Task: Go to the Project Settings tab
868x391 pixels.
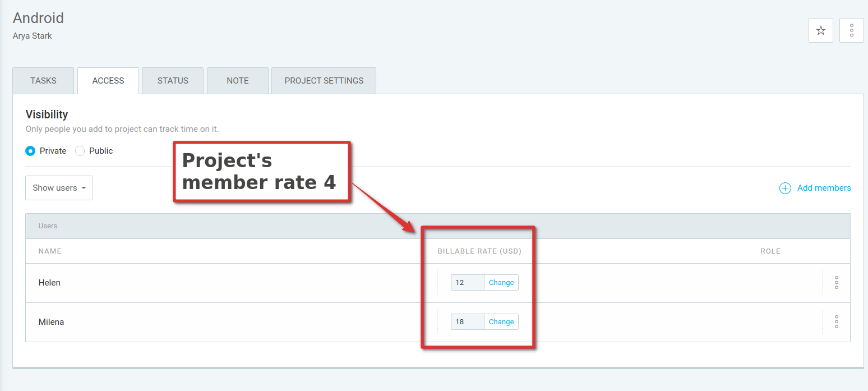Action: click(324, 81)
